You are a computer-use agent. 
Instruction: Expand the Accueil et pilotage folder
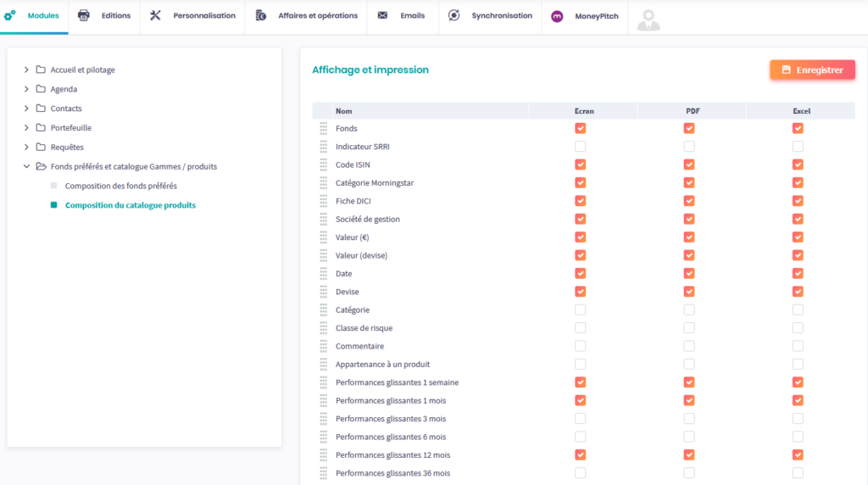tap(26, 70)
